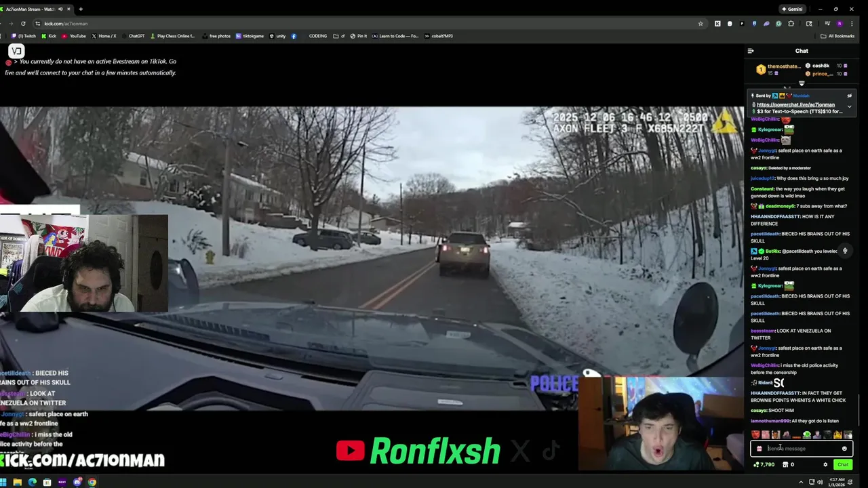Open the free photos bookmark
This screenshot has width=868, height=488.
click(x=216, y=36)
